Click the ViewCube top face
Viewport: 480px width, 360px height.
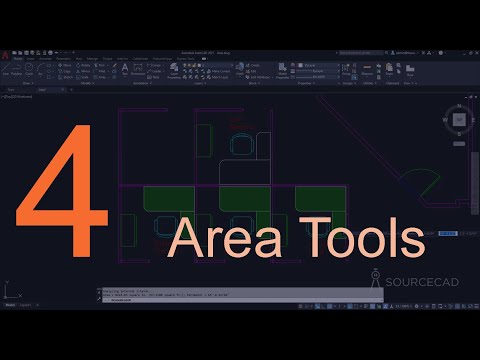coord(459,119)
